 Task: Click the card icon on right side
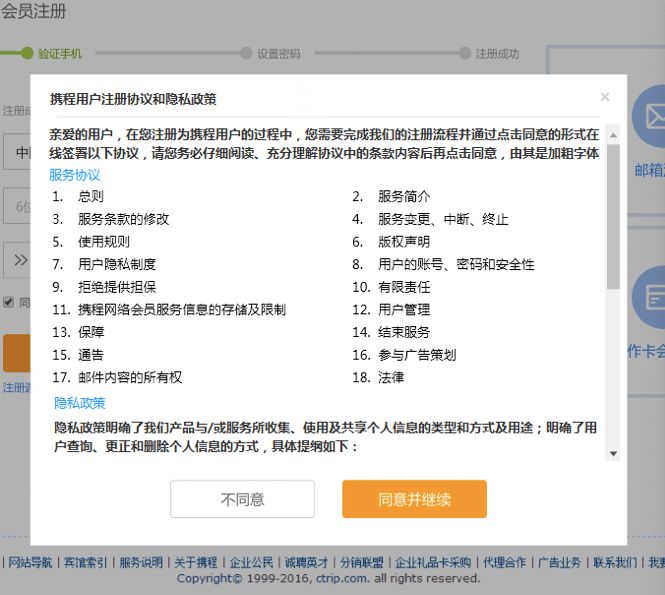tap(653, 297)
